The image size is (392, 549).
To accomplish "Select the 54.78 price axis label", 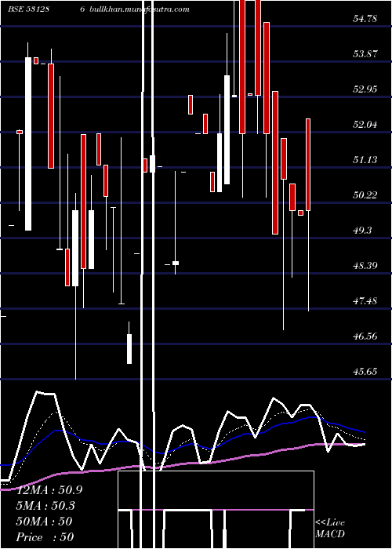I will tap(365, 19).
